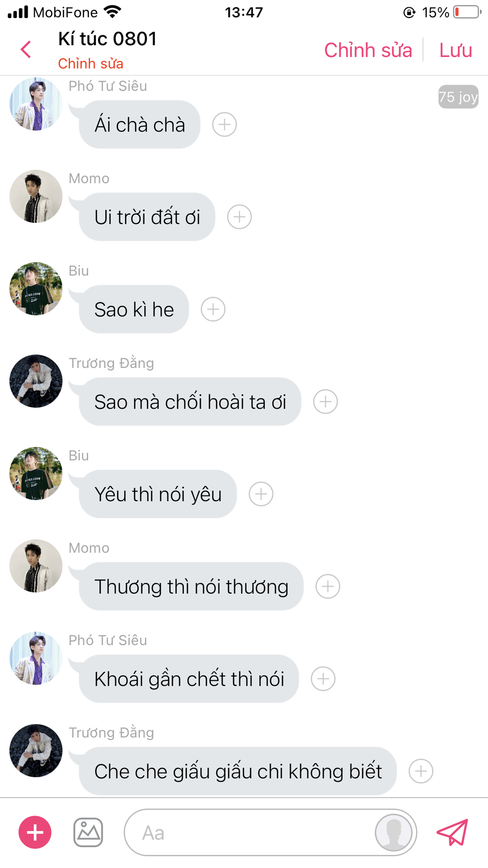Tap plus icon beside "Khoái gần chết thì nói"
The image size is (488, 868).
[324, 679]
